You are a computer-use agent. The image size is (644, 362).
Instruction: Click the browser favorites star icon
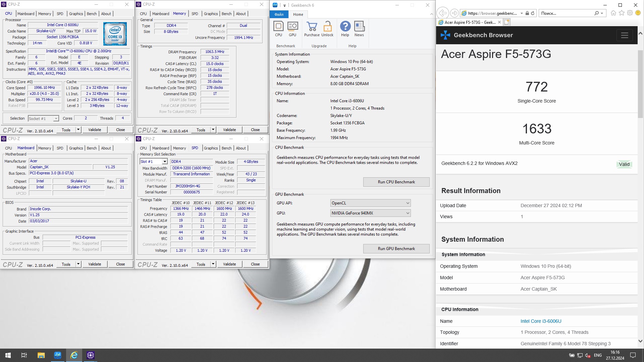tap(622, 13)
